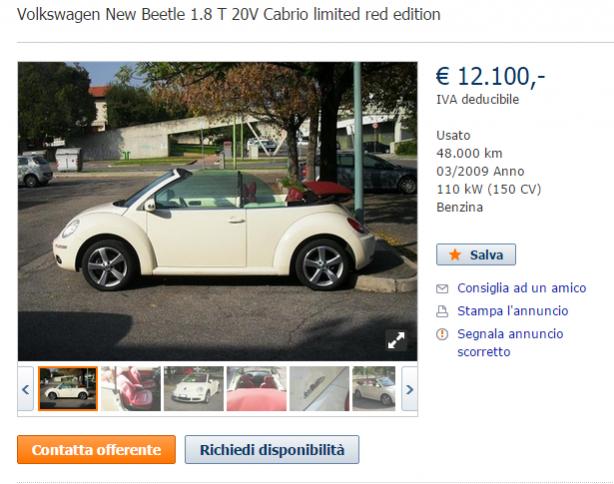Click the warning icon beside Segnala
The width and height of the screenshot is (614, 484).
click(442, 334)
